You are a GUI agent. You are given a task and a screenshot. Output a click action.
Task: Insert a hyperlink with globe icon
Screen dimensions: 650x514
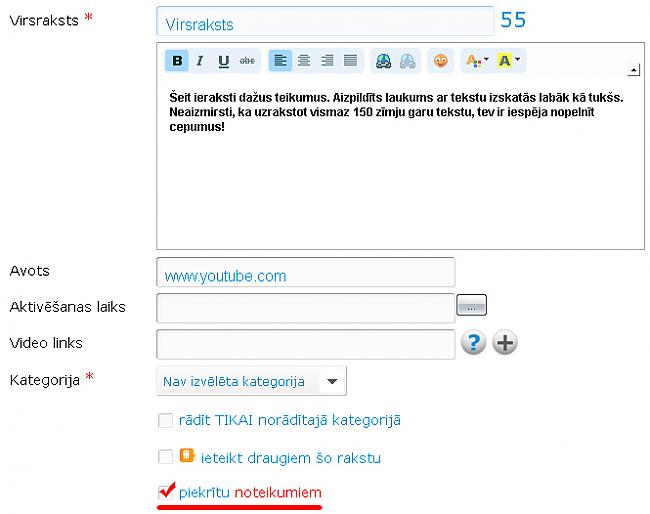tap(383, 61)
